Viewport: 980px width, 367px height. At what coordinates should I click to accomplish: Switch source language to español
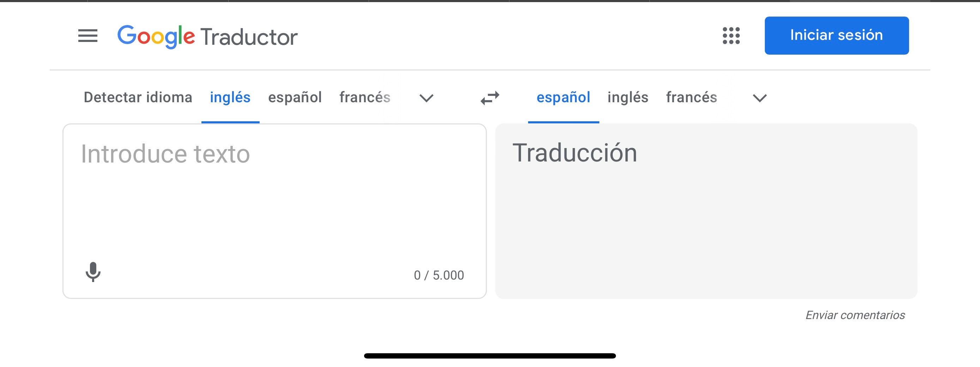click(295, 97)
